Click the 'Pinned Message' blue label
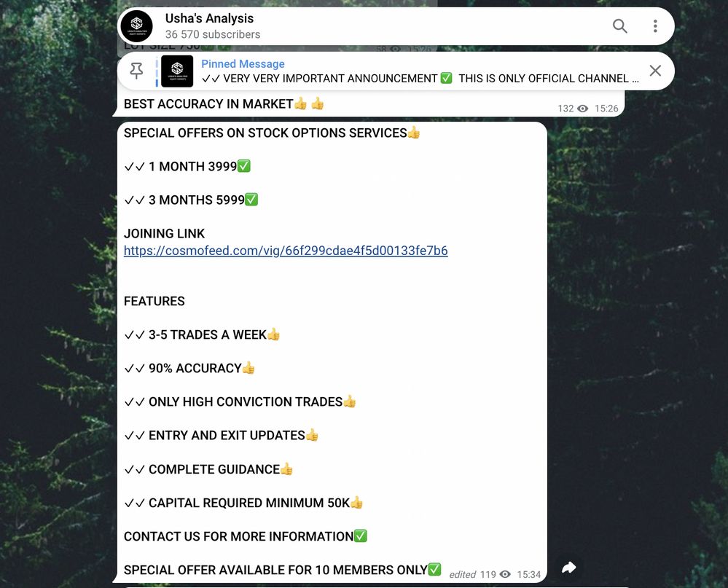The image size is (728, 588). click(243, 64)
